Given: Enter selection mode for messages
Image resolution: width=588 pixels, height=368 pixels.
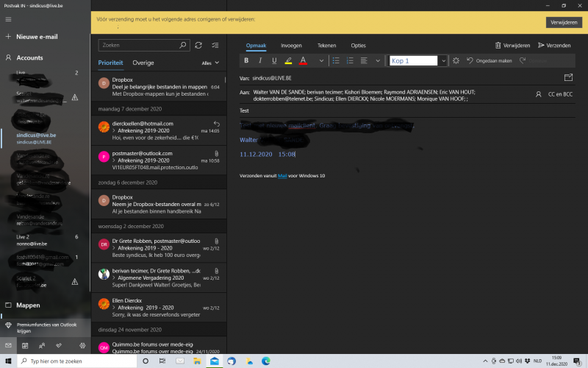Looking at the screenshot, I should tap(215, 45).
